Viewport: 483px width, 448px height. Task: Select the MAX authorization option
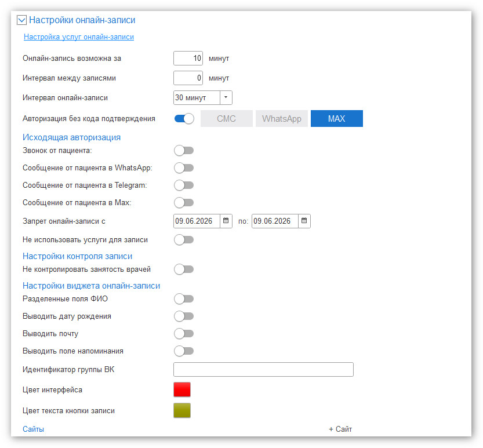pyautogui.click(x=337, y=119)
